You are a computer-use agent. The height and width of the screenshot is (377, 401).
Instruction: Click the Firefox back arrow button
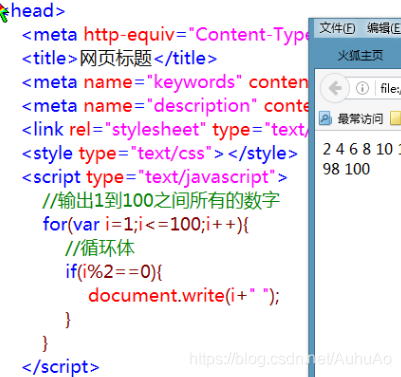point(335,88)
